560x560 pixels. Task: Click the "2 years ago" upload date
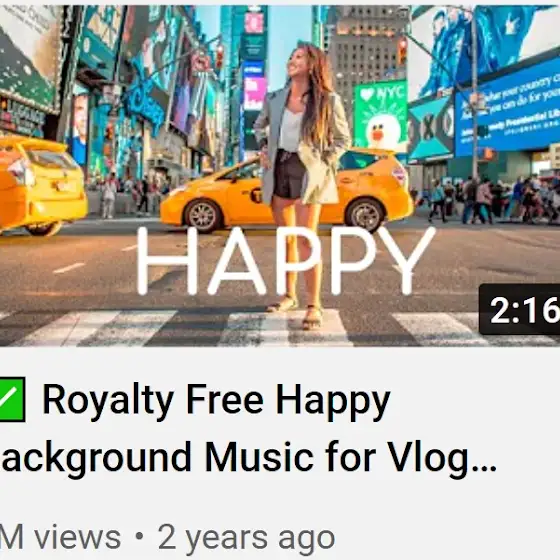(x=246, y=539)
